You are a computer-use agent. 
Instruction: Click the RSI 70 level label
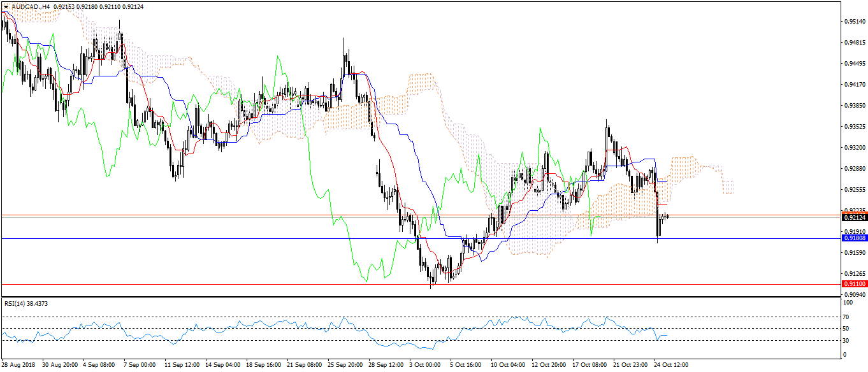click(846, 317)
